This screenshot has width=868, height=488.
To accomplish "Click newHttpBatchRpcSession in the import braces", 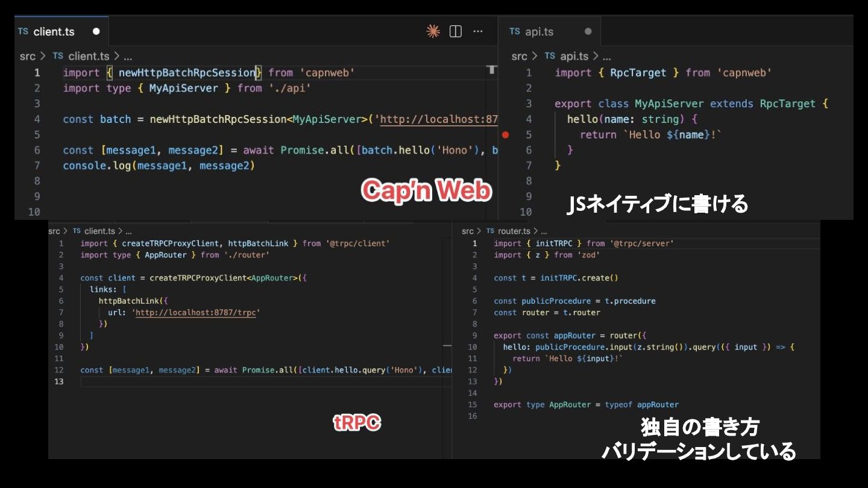I will tap(187, 73).
